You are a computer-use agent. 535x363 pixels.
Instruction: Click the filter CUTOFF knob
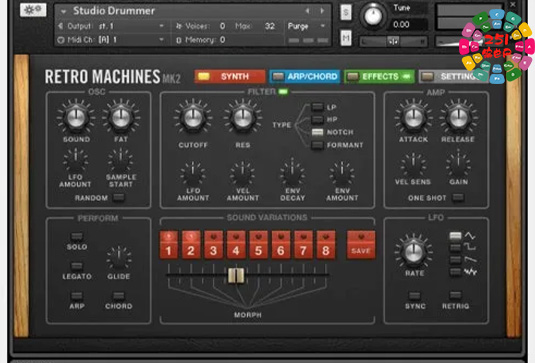click(x=193, y=118)
